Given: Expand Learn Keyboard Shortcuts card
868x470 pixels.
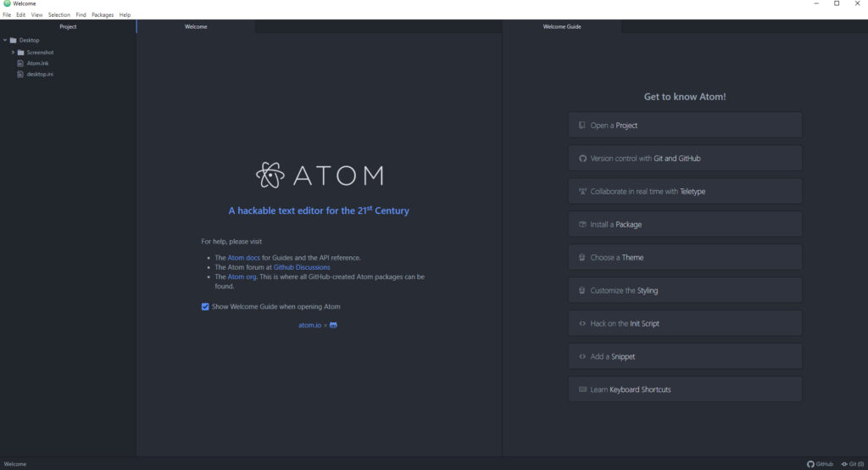Looking at the screenshot, I should 685,389.
